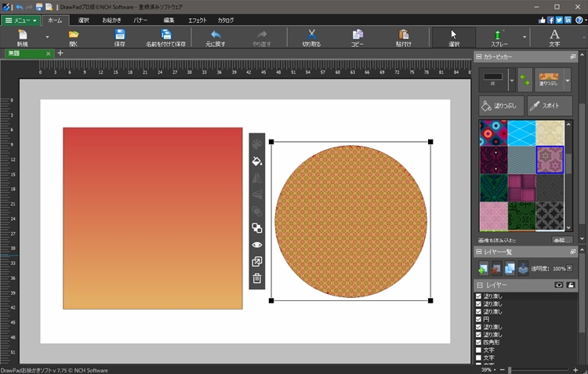Viewport: 588px width, 374px height.
Task: Open the opacity (透明度) percentage dropdown
Action: click(569, 268)
